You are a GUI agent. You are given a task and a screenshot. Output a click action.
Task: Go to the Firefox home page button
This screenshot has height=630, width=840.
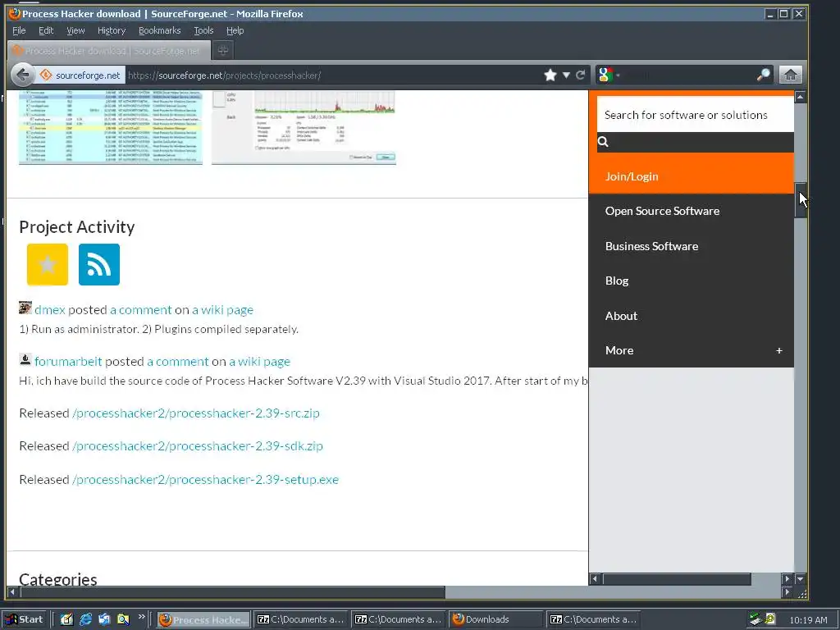pyautogui.click(x=791, y=75)
